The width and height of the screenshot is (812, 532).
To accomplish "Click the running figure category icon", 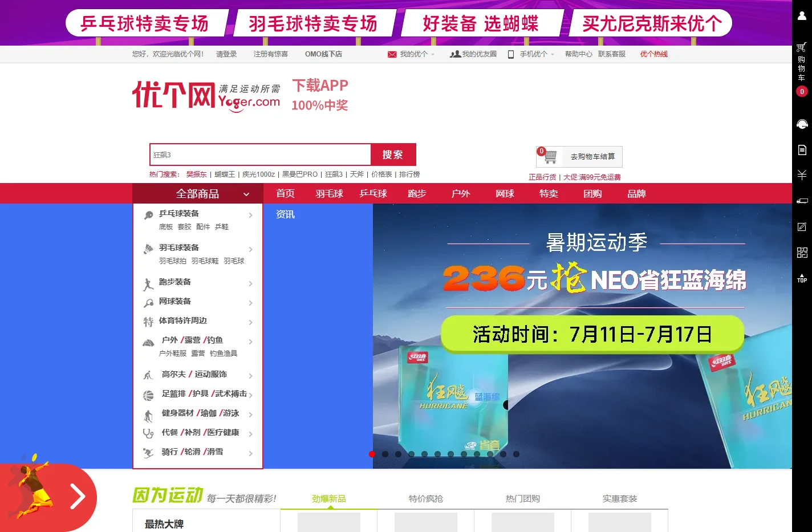I will click(x=148, y=284).
